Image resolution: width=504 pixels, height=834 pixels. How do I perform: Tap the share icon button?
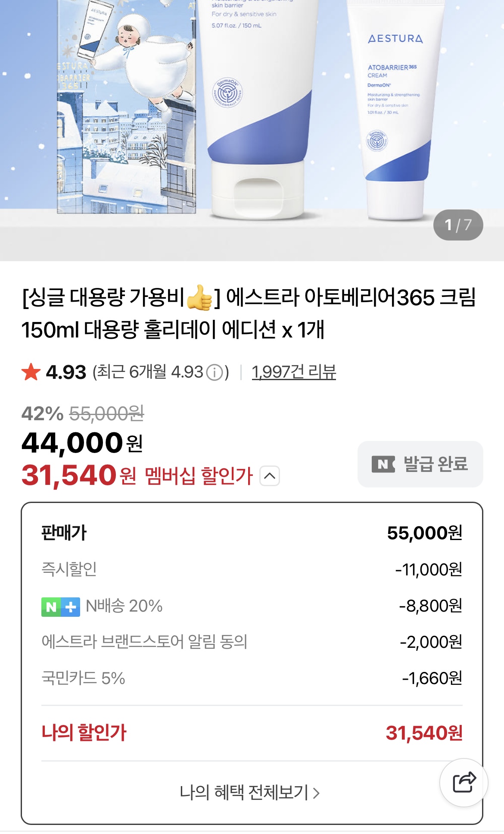(464, 782)
